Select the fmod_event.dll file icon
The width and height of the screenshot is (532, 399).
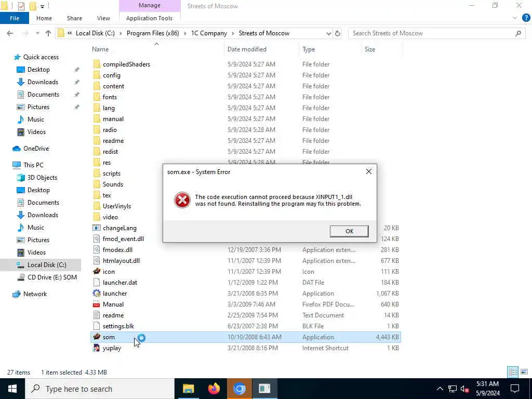[x=97, y=238]
